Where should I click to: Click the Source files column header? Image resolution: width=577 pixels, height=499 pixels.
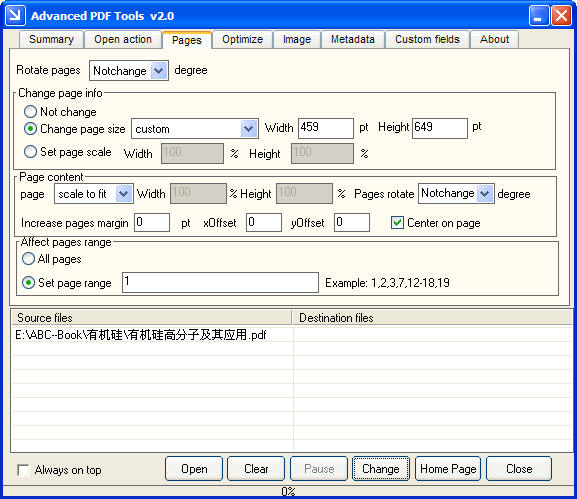(151, 318)
